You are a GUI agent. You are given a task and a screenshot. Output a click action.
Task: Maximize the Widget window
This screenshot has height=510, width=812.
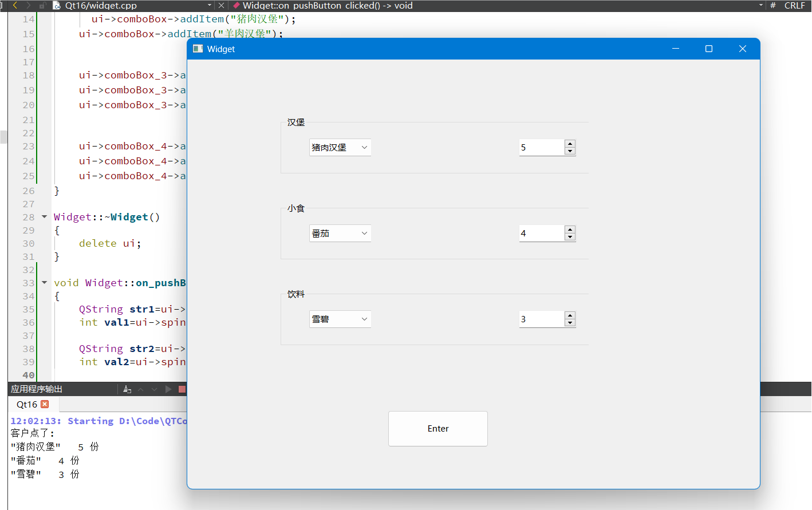(x=709, y=49)
